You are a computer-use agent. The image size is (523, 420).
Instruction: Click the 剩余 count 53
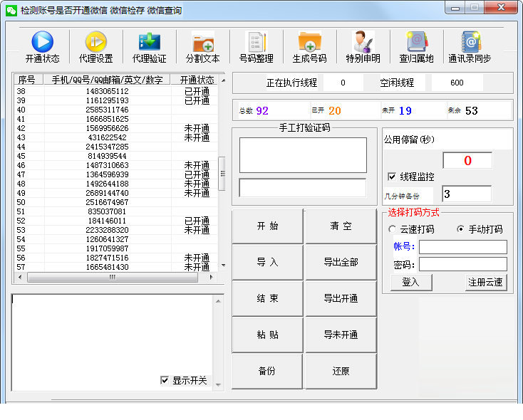pyautogui.click(x=471, y=110)
